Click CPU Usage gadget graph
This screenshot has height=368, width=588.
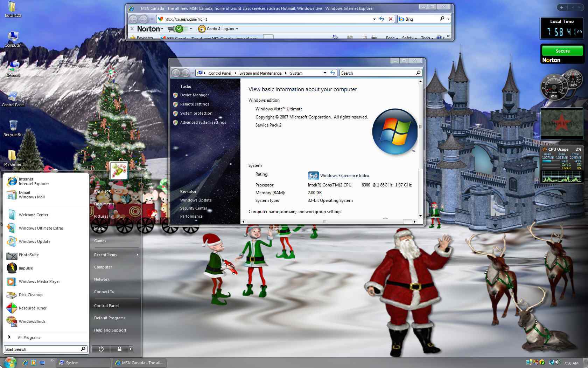[561, 176]
